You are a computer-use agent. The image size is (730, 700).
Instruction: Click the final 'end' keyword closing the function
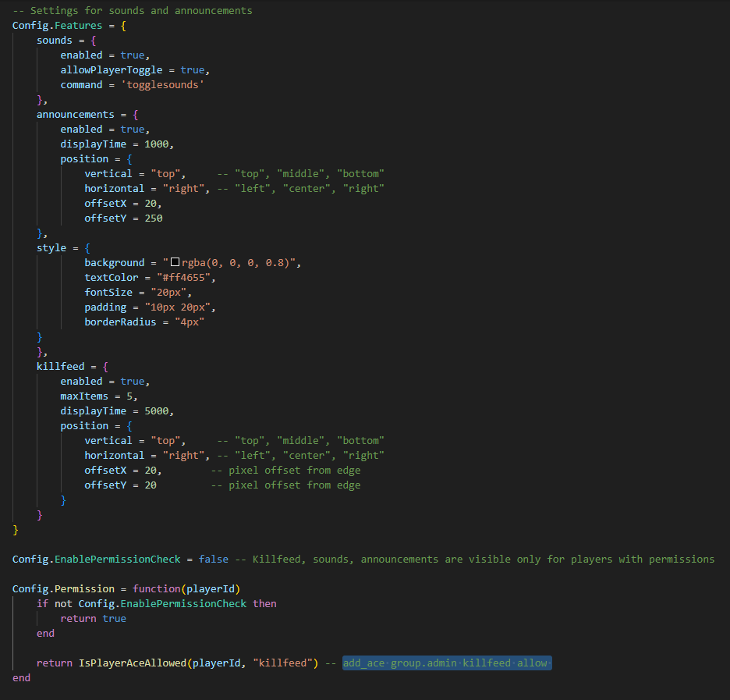pyautogui.click(x=21, y=677)
